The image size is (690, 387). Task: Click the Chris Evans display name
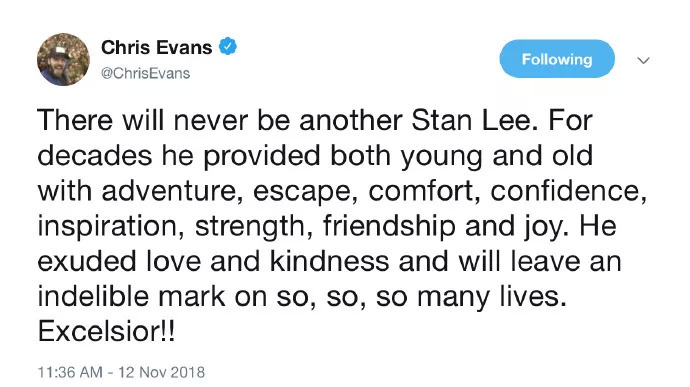coord(157,48)
